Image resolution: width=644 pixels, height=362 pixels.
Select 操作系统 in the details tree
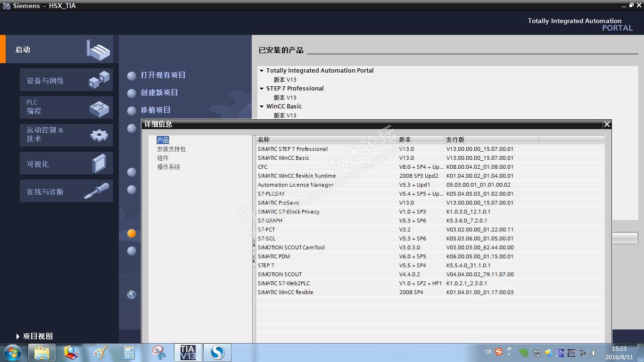coord(168,167)
